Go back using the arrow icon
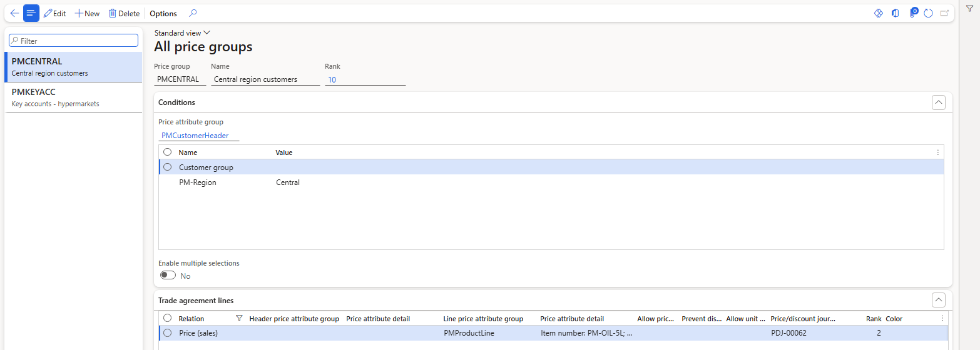Image resolution: width=980 pixels, height=350 pixels. 14,13
